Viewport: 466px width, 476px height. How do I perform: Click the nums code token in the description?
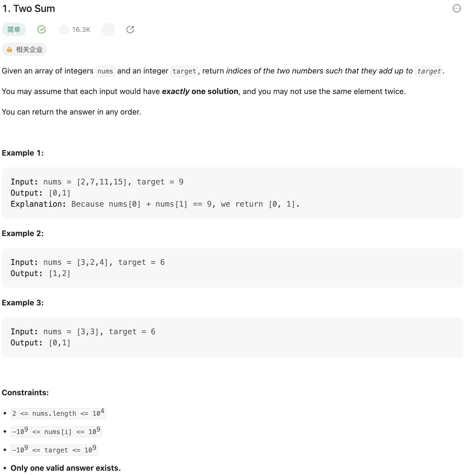(x=105, y=71)
